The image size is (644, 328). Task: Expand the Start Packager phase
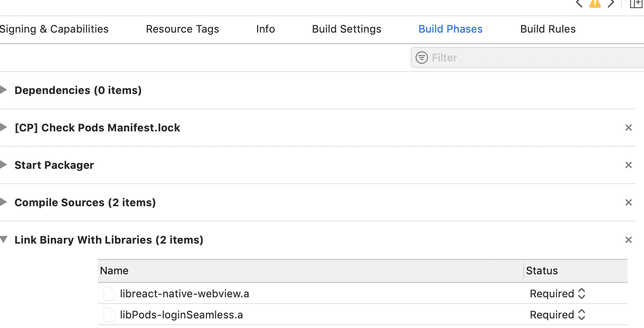click(x=4, y=165)
